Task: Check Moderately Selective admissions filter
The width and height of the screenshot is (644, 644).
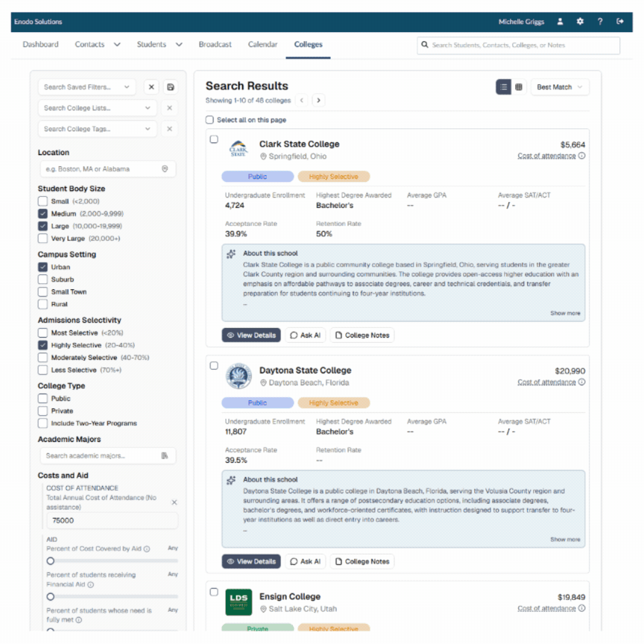Action: click(42, 357)
